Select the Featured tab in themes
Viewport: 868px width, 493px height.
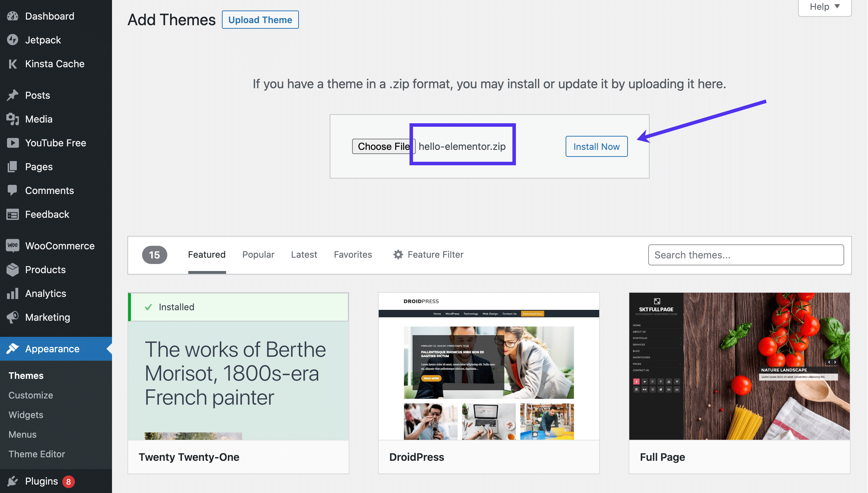206,255
